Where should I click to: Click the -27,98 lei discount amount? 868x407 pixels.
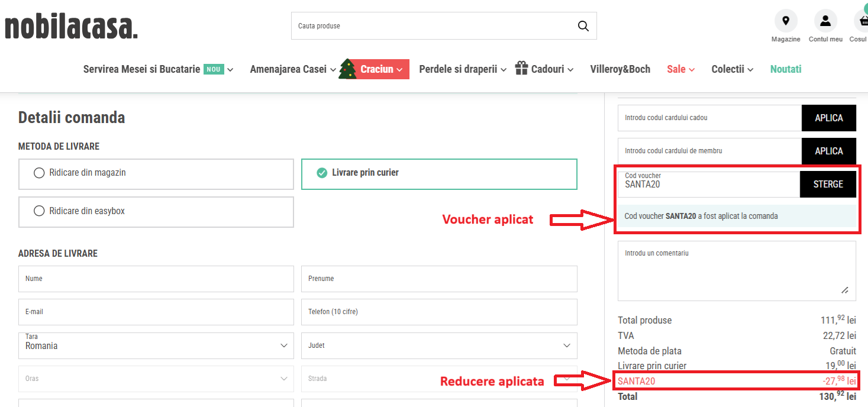pyautogui.click(x=839, y=380)
